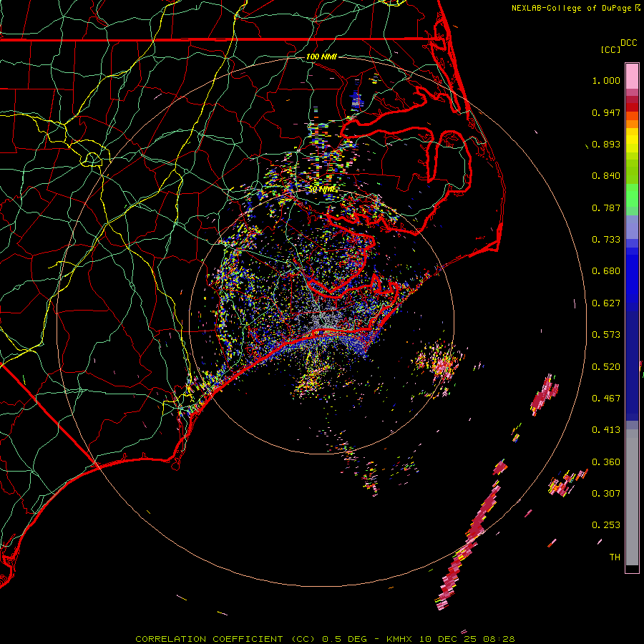
Task: Click the 50 NMI range ring label
Action: tap(323, 190)
